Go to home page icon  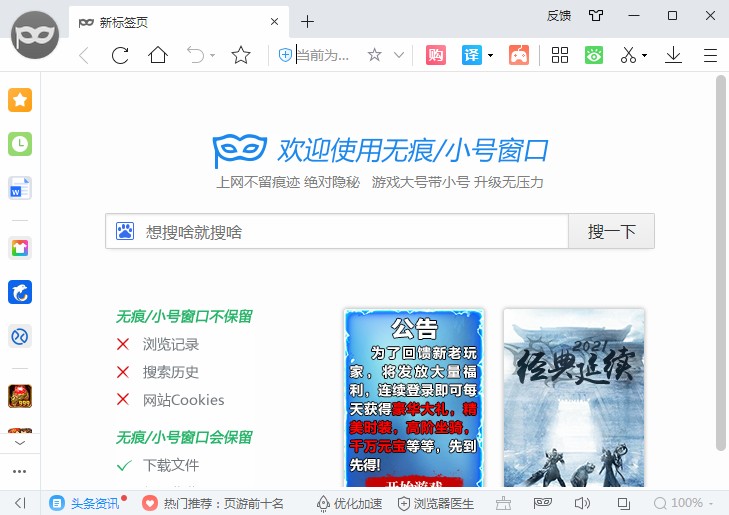(158, 55)
